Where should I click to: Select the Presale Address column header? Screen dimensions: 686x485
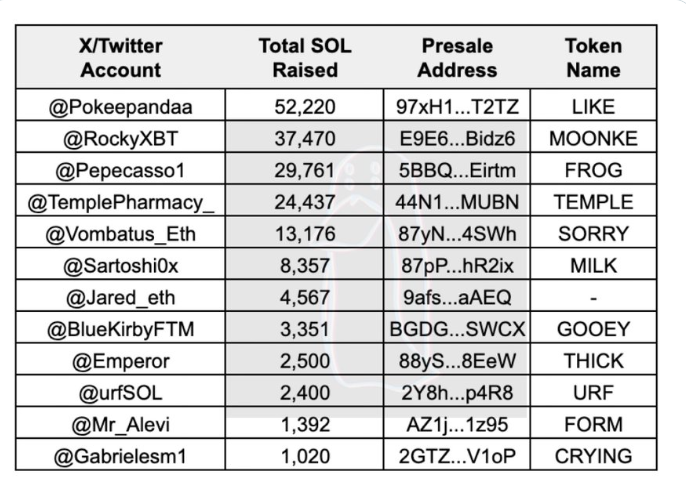(457, 58)
